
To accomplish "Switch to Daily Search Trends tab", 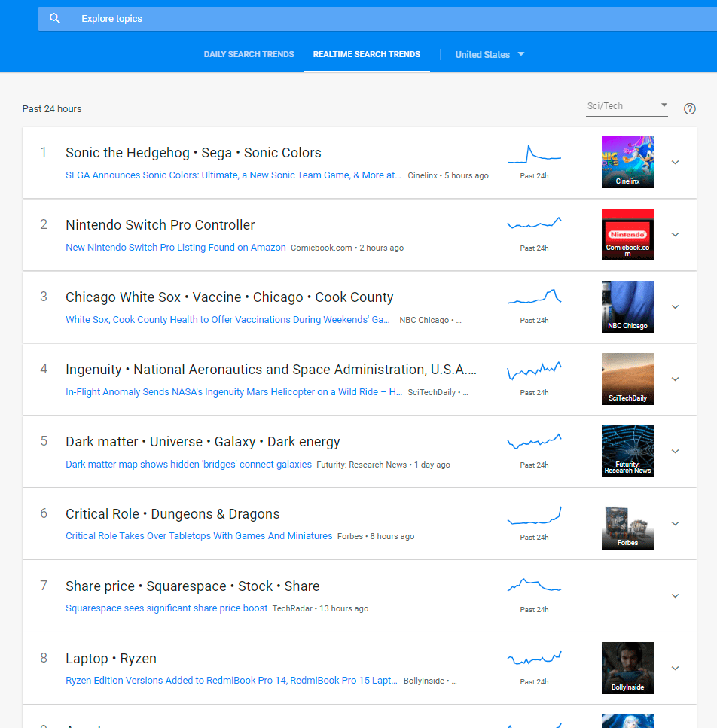I will [249, 54].
